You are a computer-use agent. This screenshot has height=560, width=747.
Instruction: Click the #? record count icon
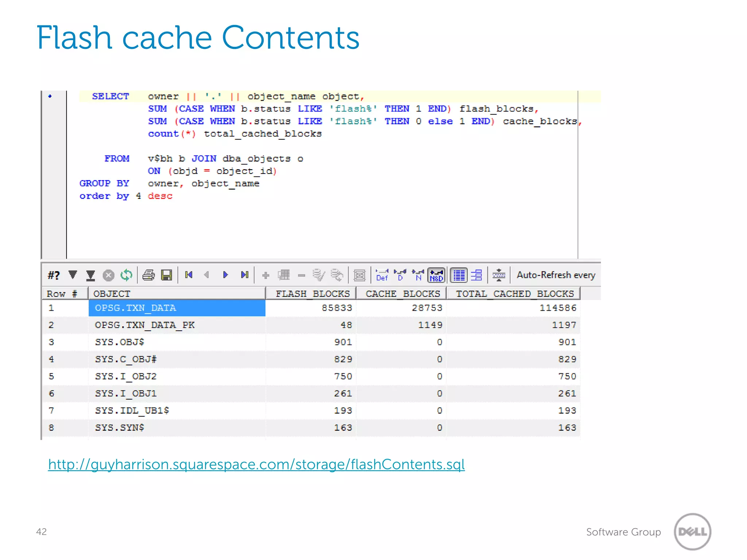coord(54,275)
